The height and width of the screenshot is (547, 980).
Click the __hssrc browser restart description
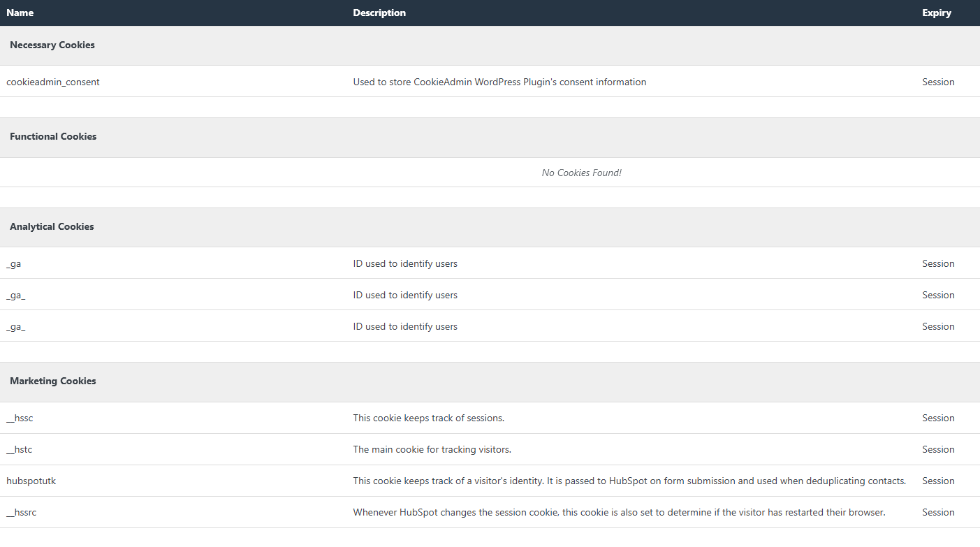click(x=619, y=512)
